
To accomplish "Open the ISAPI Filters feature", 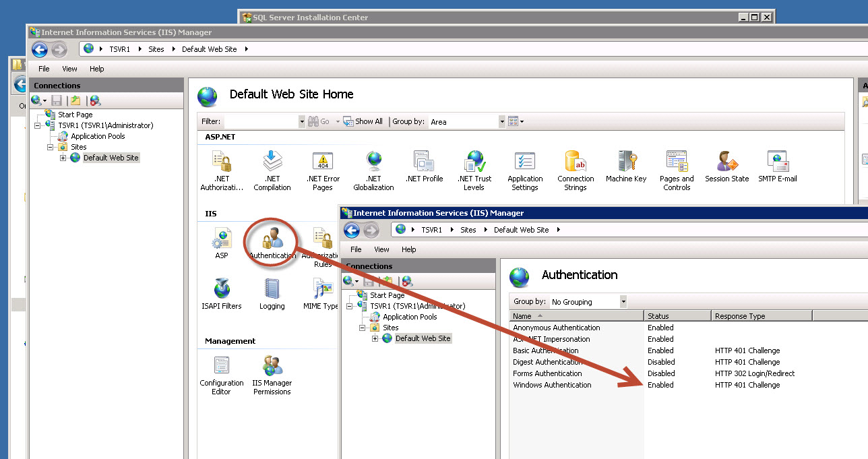I will tap(221, 290).
